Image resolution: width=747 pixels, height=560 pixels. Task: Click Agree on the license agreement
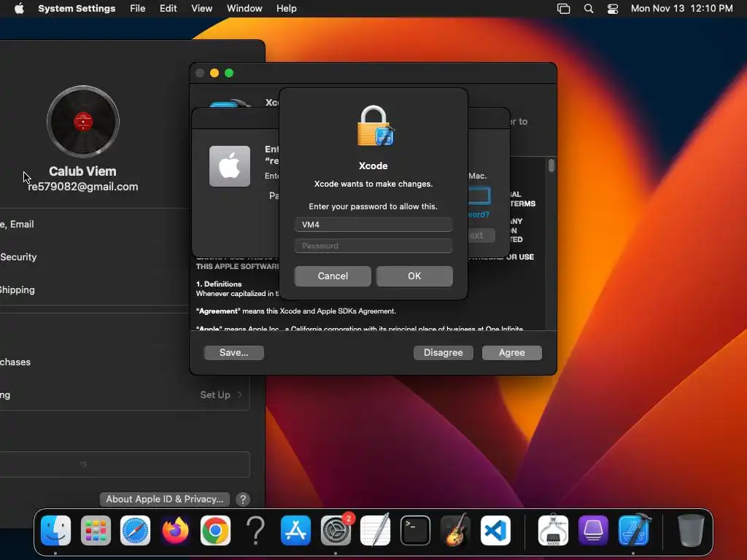511,353
